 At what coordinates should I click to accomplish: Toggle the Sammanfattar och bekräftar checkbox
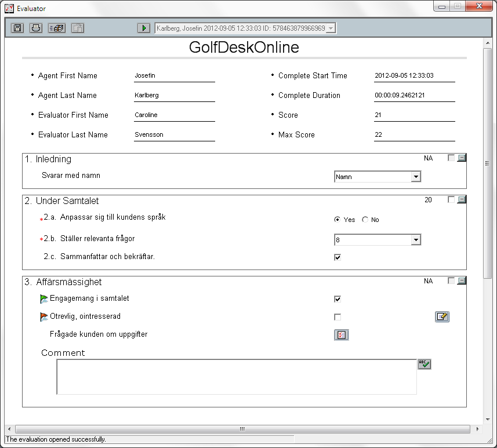[338, 257]
